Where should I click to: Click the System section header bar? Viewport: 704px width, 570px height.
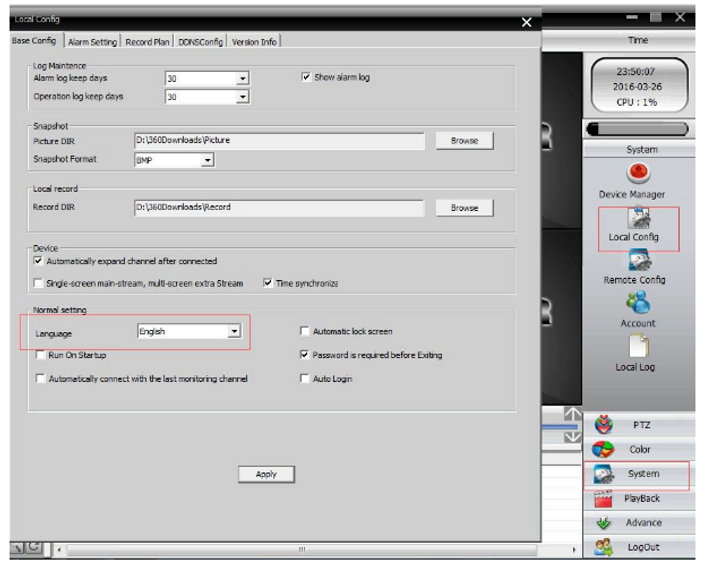pos(642,150)
